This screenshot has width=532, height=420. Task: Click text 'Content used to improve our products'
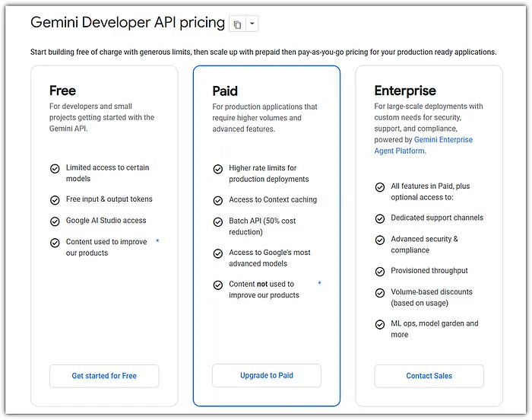pyautogui.click(x=106, y=247)
